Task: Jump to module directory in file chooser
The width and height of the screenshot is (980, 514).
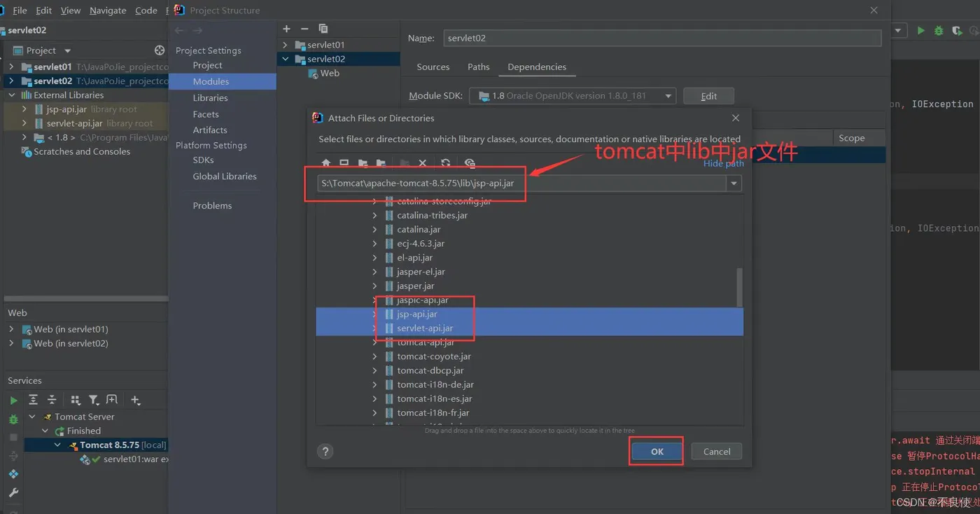Action: coord(380,163)
